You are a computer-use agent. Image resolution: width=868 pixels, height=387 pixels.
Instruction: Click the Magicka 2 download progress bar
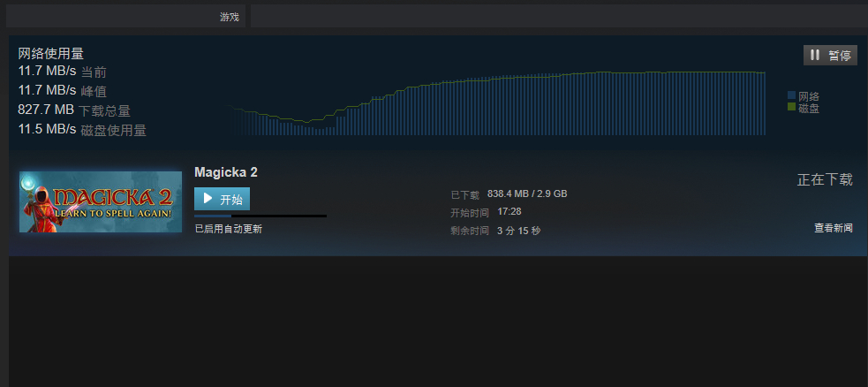[x=260, y=216]
